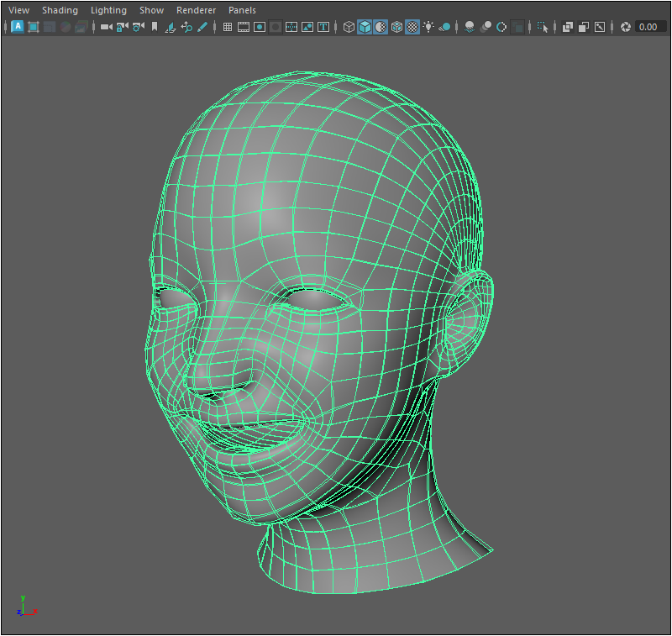Viewport: 672px width, 636px height.
Task: Switch to Wireframe display mode
Action: [x=349, y=27]
